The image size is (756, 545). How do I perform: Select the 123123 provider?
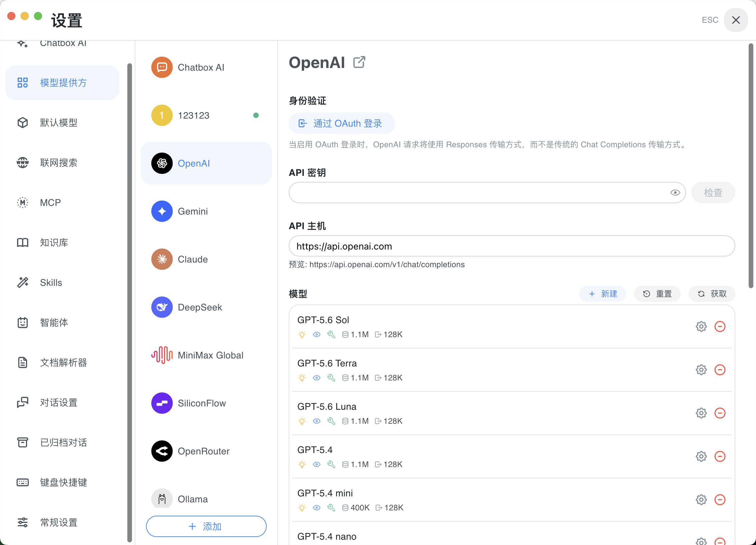(206, 115)
